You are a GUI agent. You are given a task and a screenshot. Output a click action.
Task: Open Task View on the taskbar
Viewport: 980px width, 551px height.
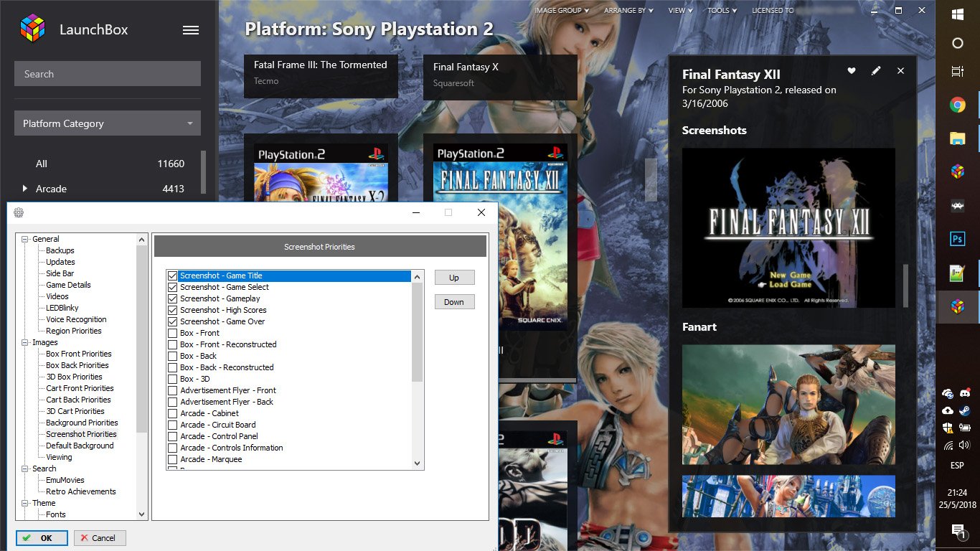click(x=958, y=72)
